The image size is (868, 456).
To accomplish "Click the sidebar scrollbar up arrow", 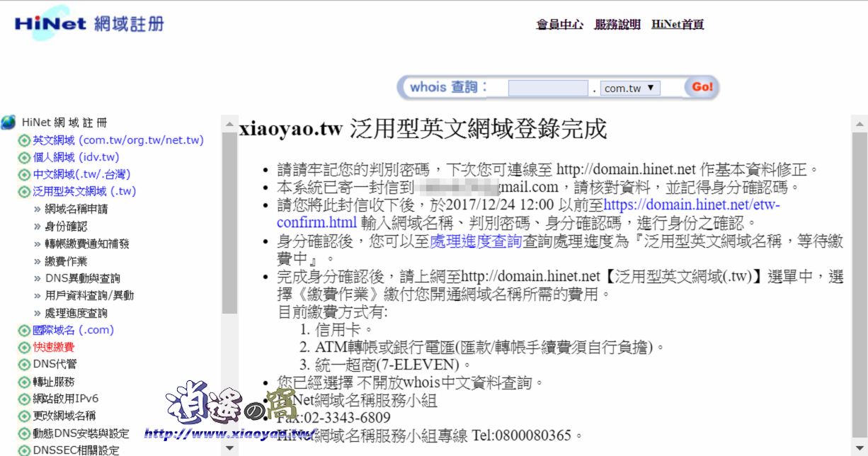I will pyautogui.click(x=229, y=123).
